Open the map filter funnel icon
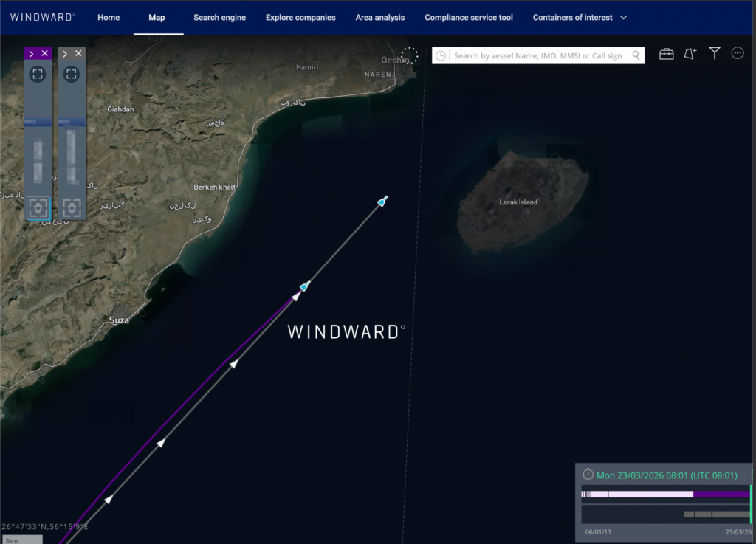756x544 pixels. click(715, 53)
